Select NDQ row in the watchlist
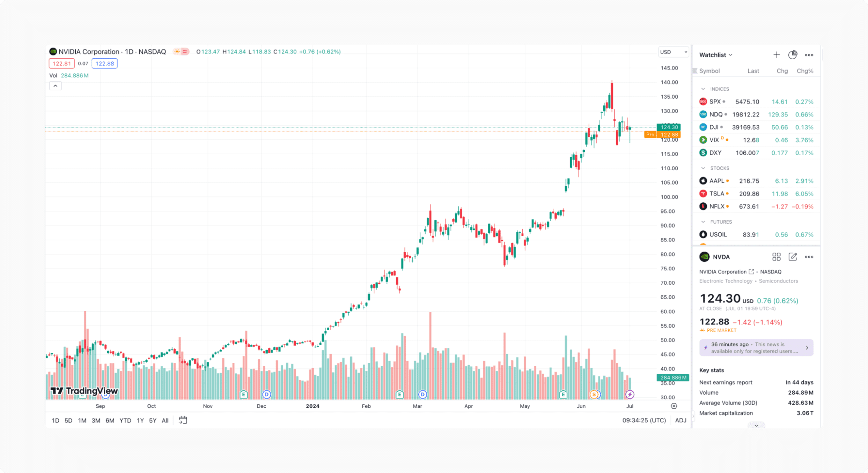Screen dimensions: 868x473 [x=756, y=114]
